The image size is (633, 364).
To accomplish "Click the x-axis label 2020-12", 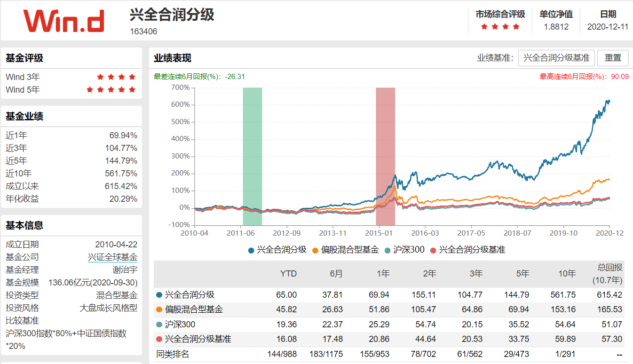I will pyautogui.click(x=609, y=233).
